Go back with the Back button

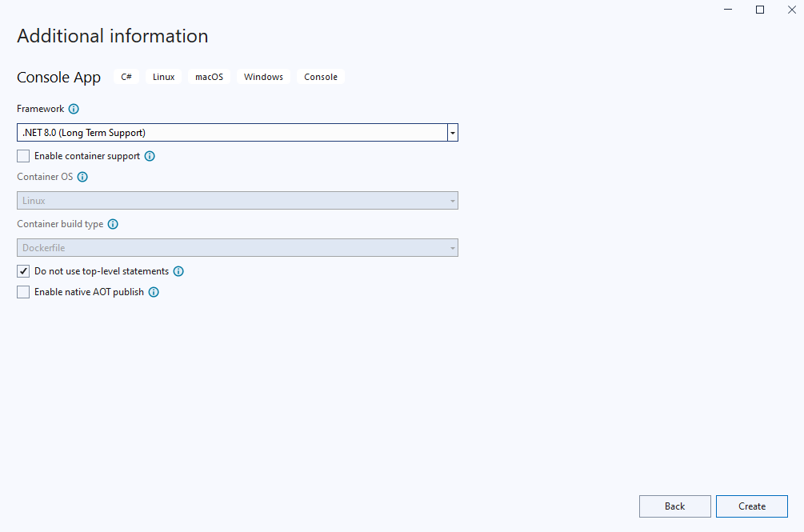click(674, 506)
